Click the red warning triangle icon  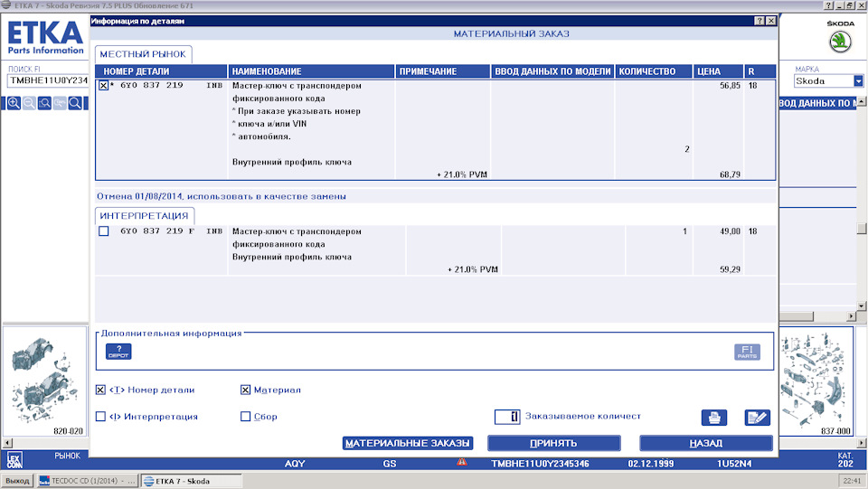(x=462, y=463)
